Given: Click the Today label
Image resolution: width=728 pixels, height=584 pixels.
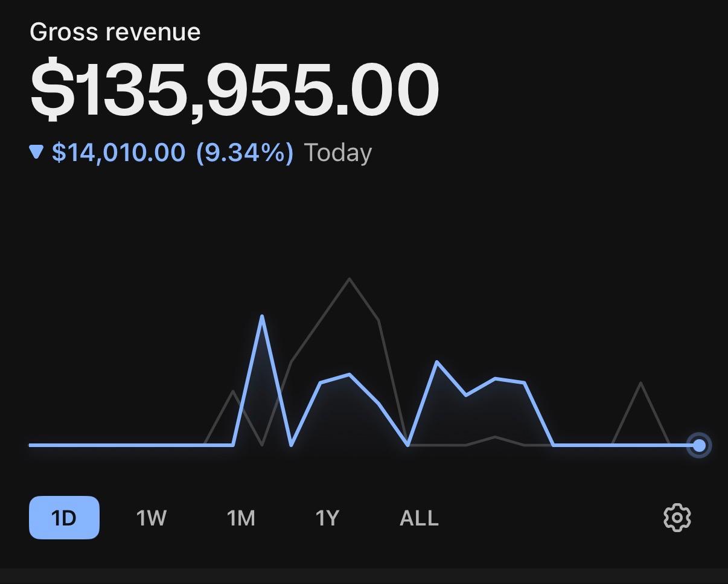Looking at the screenshot, I should click(x=337, y=153).
